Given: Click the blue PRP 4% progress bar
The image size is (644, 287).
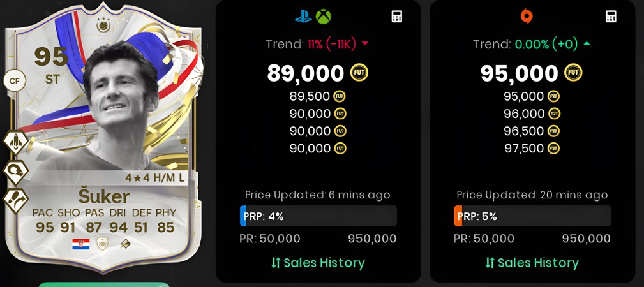Looking at the screenshot, I should pos(318,216).
